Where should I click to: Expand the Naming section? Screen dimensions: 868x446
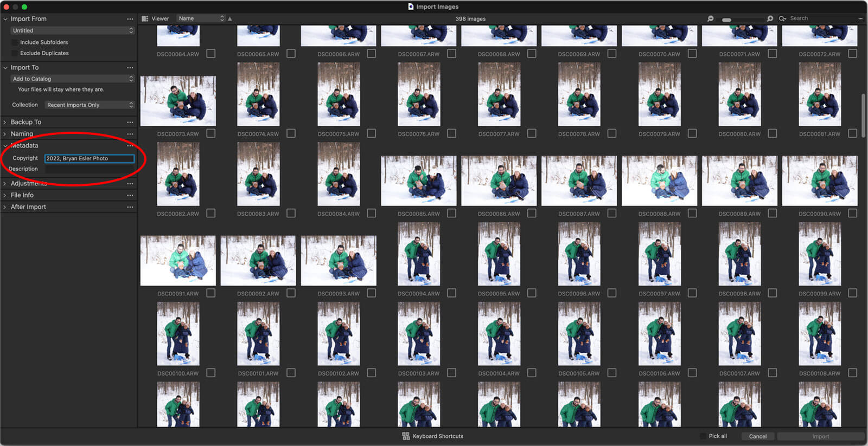[x=5, y=134]
